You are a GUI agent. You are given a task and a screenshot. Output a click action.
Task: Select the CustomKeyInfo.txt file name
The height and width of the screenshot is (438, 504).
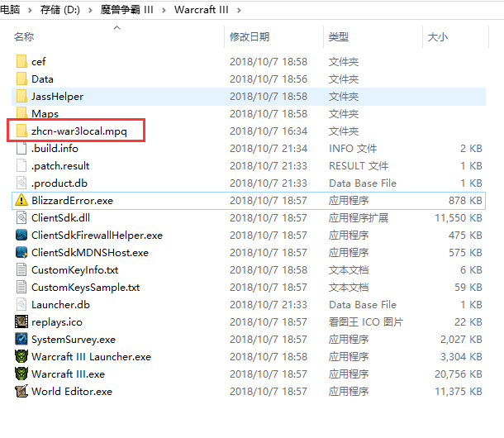coord(74,269)
